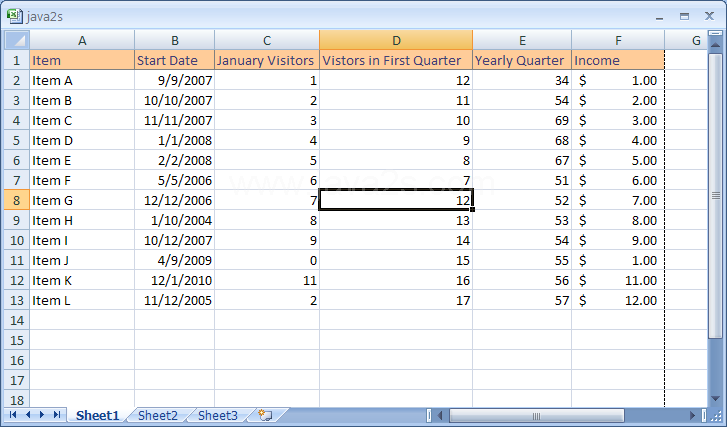Image resolution: width=727 pixels, height=427 pixels.
Task: Go to first sheet navigation arrow
Action: pyautogui.click(x=13, y=414)
